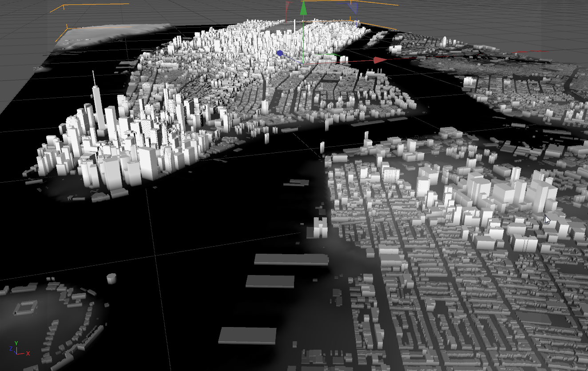Click the green Y-axis line shaft
588x371 pixels.
[x=303, y=39]
